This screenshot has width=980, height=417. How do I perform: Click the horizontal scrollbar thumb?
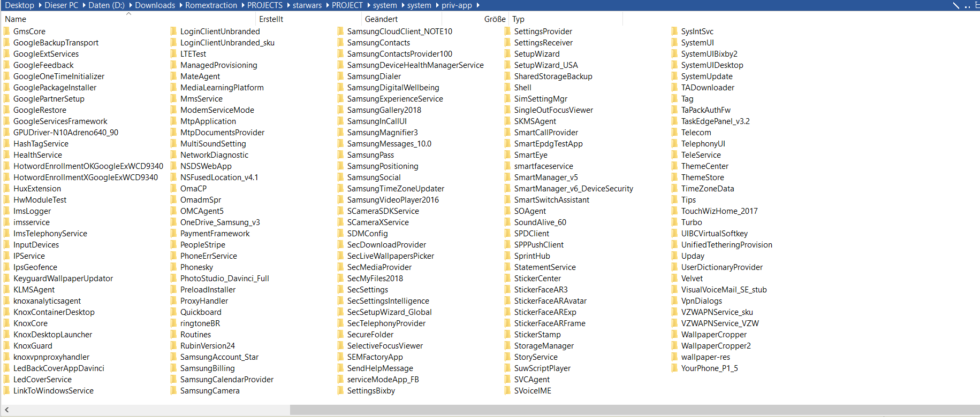click(635, 410)
